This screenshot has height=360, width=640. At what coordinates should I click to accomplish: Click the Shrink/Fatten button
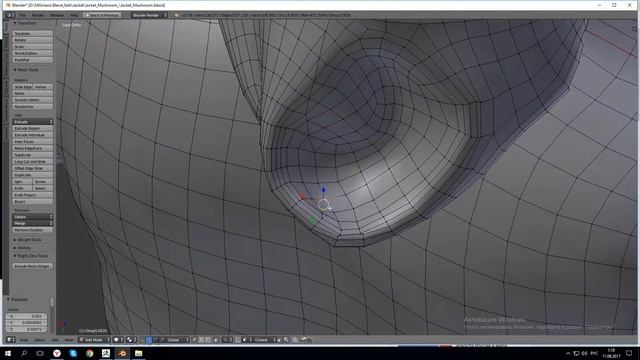(33, 53)
